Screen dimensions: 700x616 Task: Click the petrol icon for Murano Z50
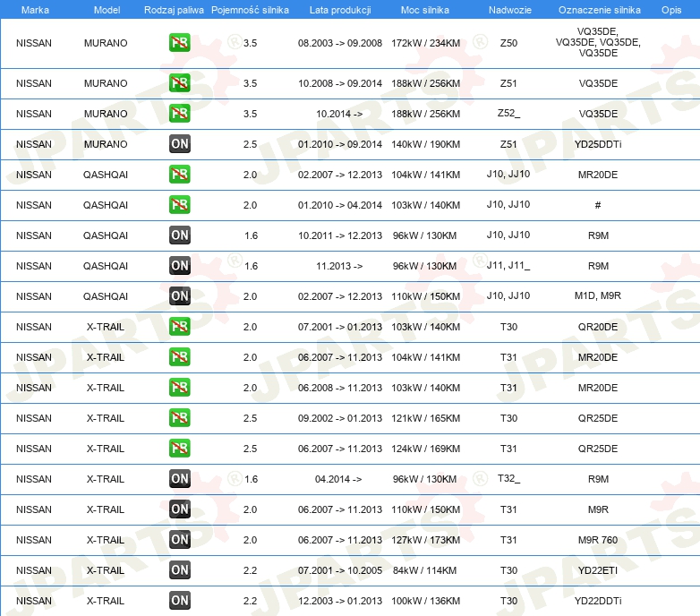click(180, 43)
